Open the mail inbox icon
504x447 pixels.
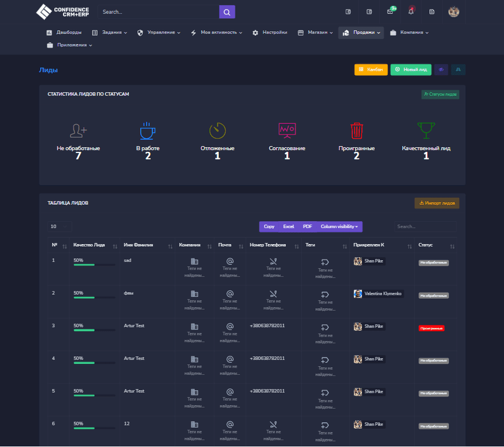point(390,12)
